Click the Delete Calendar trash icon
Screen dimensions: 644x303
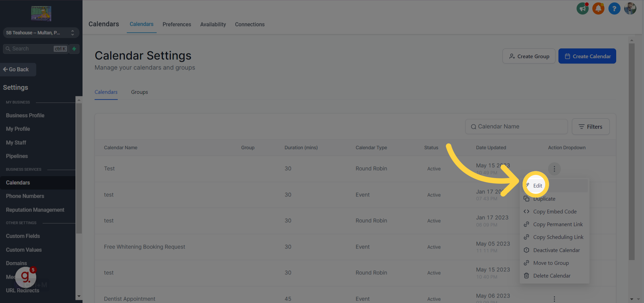coord(527,276)
